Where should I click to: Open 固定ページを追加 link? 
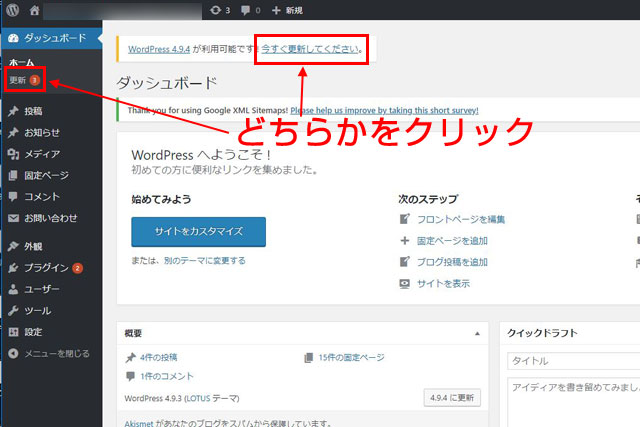452,241
